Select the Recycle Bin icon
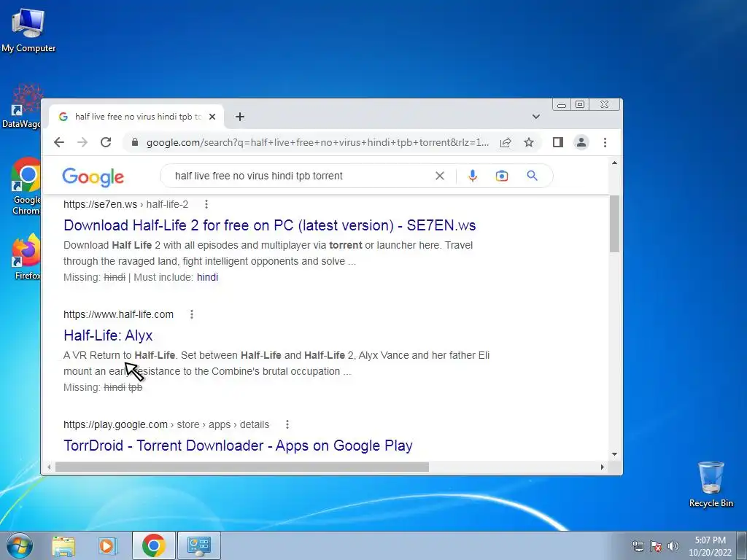Screen dimensions: 747x560 tap(711, 484)
